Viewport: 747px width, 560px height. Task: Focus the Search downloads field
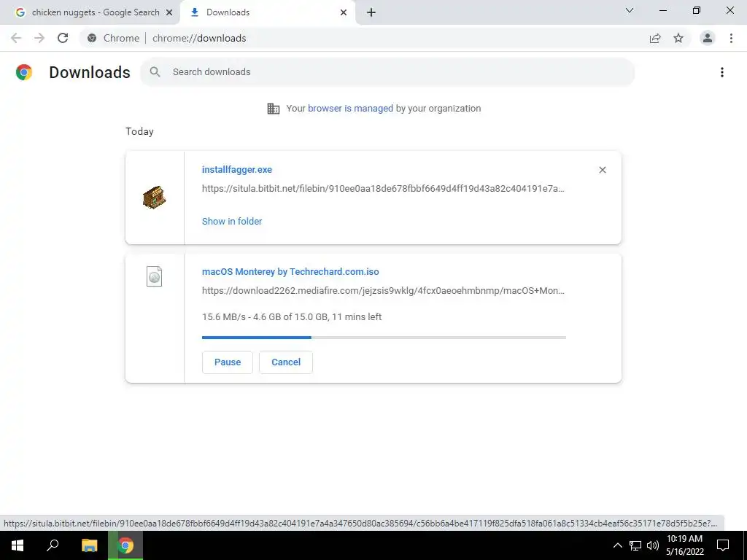click(387, 72)
